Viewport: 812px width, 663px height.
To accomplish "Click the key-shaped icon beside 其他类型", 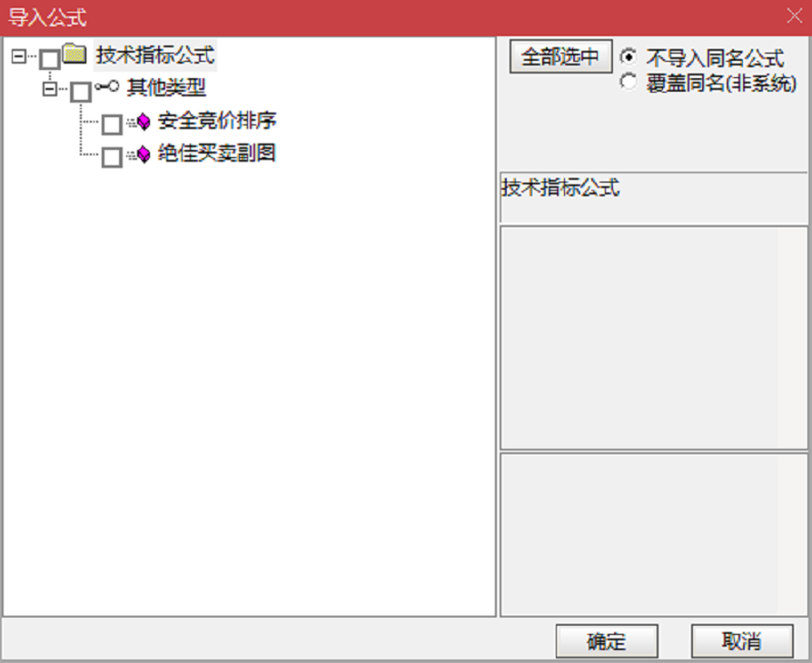I will click(106, 86).
